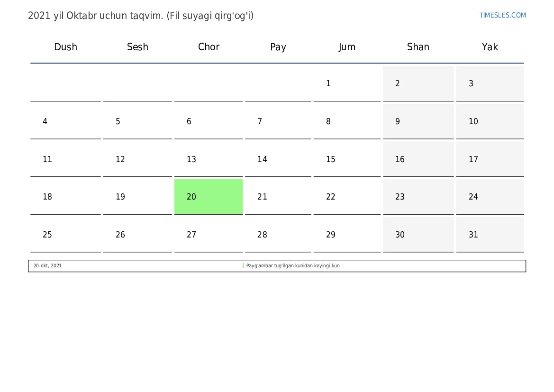Choose date 31 in the last row
Screen dimensions: 554x392
click(x=490, y=234)
